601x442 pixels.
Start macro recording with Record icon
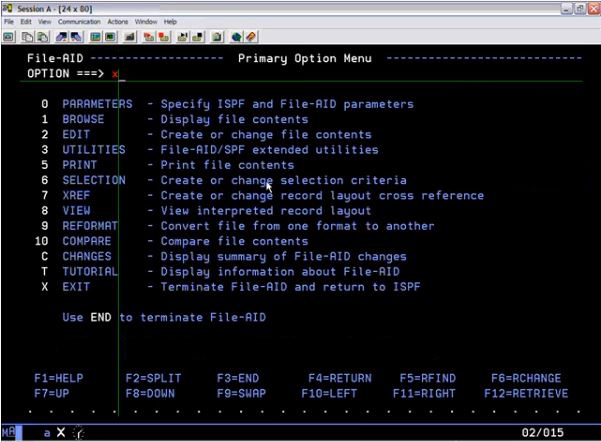click(149, 37)
